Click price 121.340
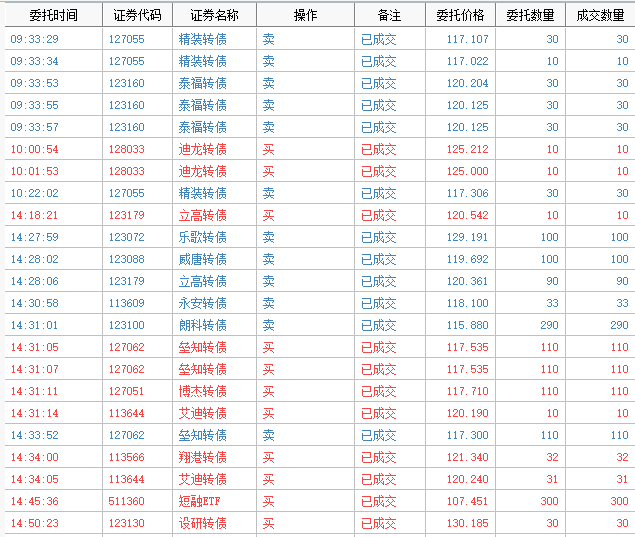Screen dimensions: 635x537 [x=468, y=457]
